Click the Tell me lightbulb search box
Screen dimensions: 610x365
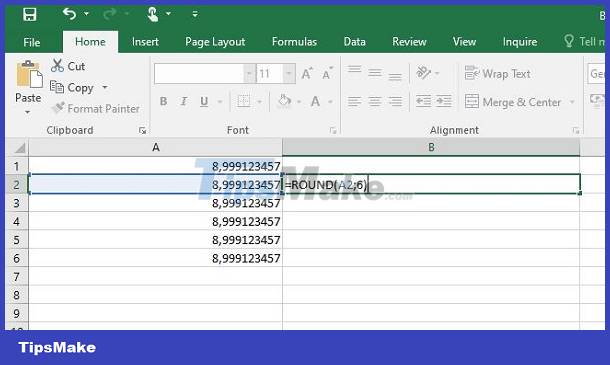[x=584, y=41]
